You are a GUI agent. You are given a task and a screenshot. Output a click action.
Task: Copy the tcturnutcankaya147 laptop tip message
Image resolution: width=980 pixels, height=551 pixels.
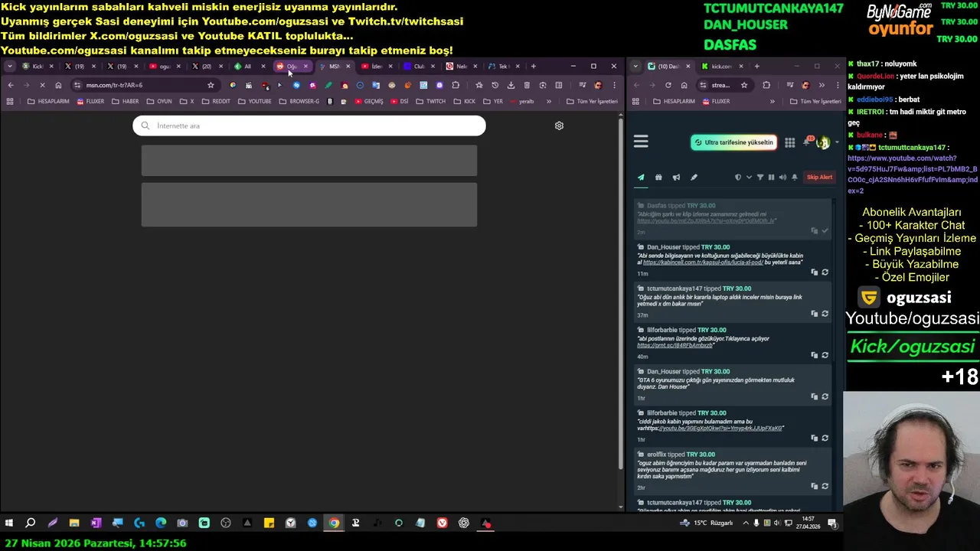(814, 314)
